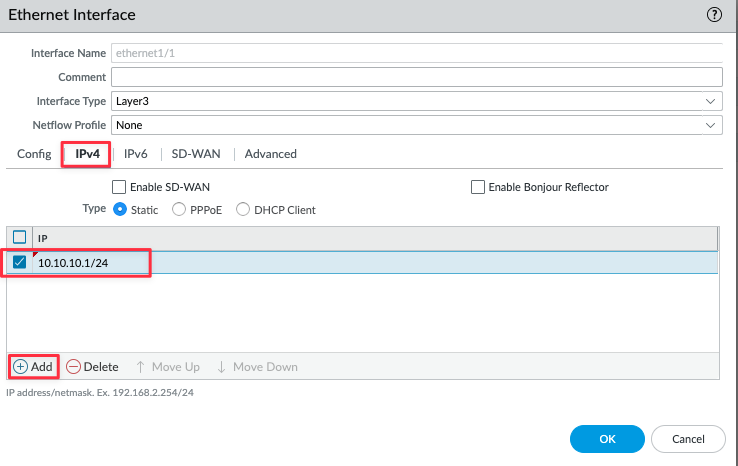Click Cancel to discard changes

(x=688, y=439)
